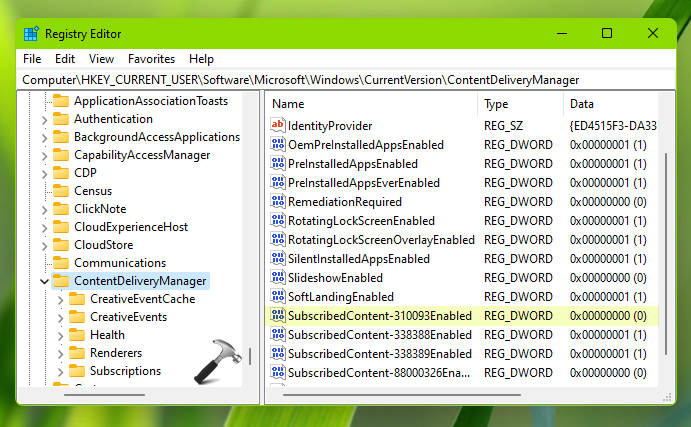Image resolution: width=691 pixels, height=427 pixels.
Task: Expand the CreativeEvents subkey
Action: coord(60,318)
